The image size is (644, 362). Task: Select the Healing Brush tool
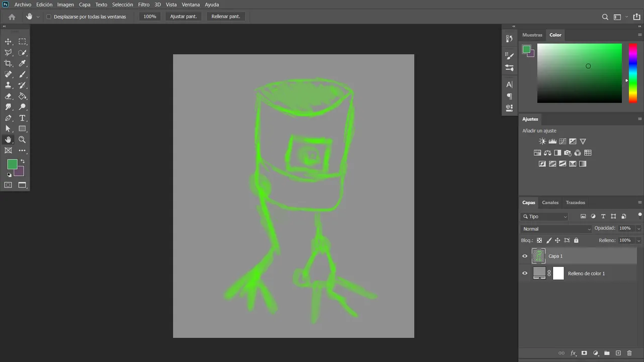pos(8,74)
